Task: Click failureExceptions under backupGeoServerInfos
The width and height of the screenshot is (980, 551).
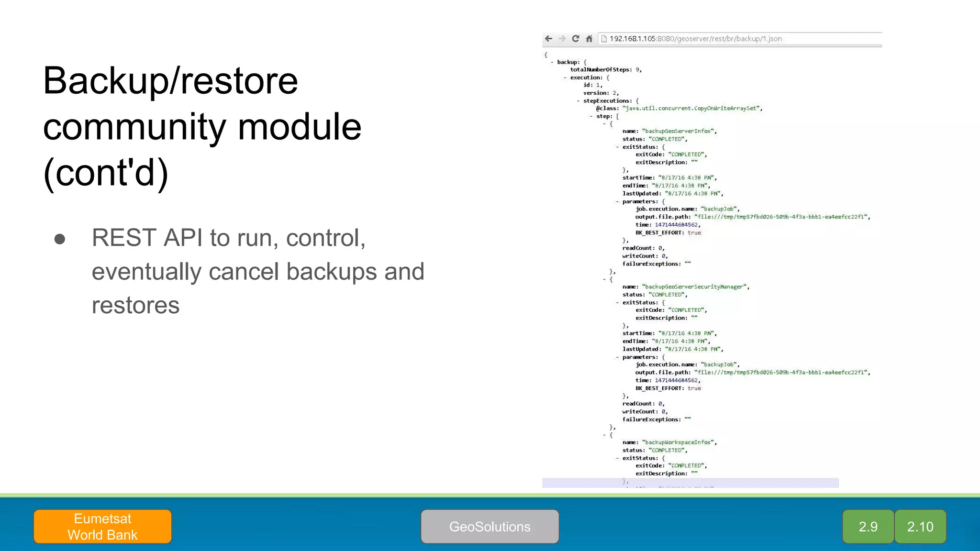Action: point(657,264)
